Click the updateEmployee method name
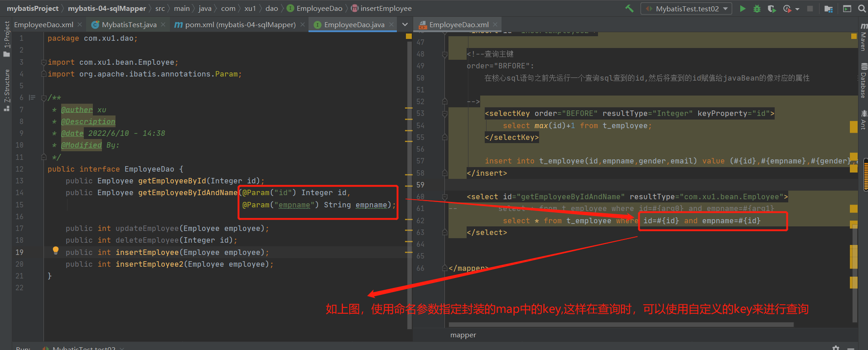 (x=147, y=228)
